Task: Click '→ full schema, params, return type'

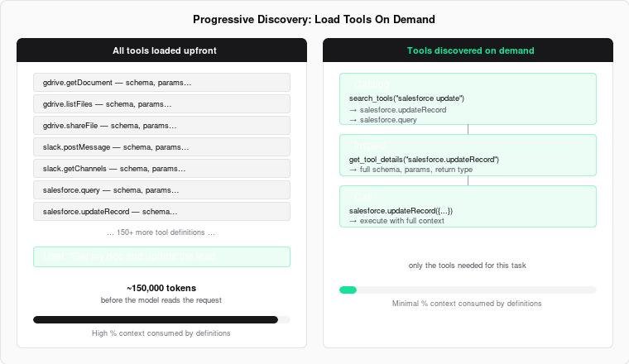Action: [x=411, y=169]
